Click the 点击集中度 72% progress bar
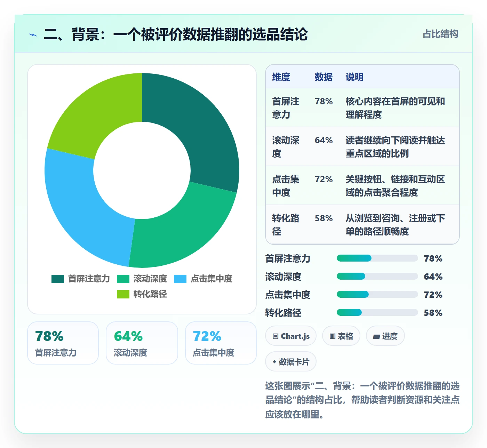This screenshot has width=487, height=448. tap(377, 294)
